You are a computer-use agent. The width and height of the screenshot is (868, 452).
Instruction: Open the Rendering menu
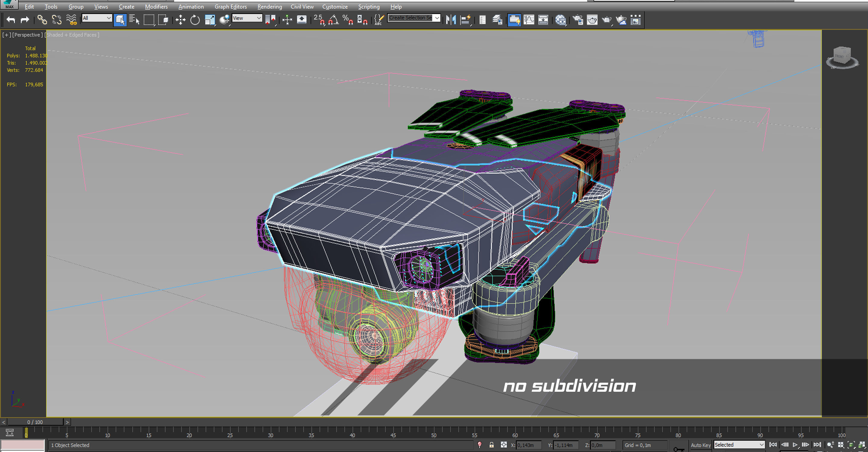pyautogui.click(x=269, y=7)
